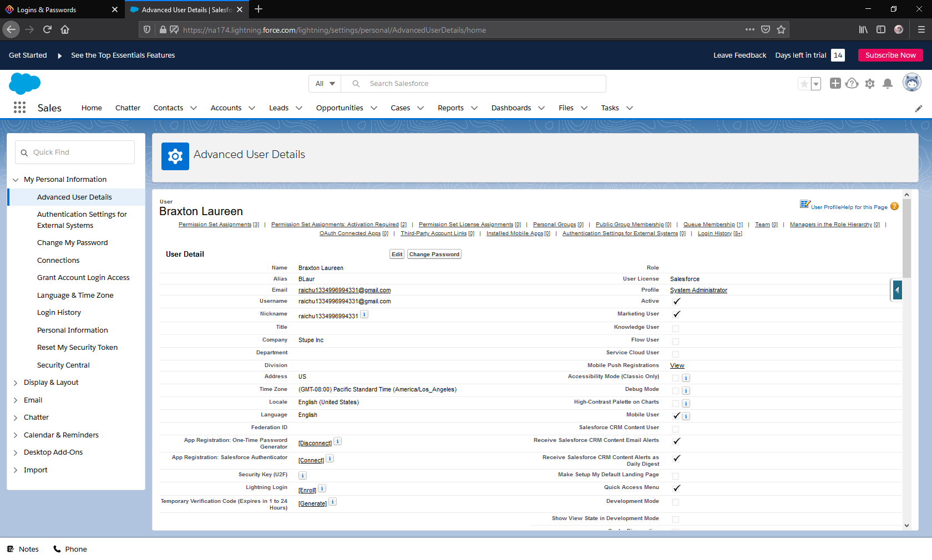
Task: Toggle the Knowledge User checkbox
Action: [x=676, y=329]
